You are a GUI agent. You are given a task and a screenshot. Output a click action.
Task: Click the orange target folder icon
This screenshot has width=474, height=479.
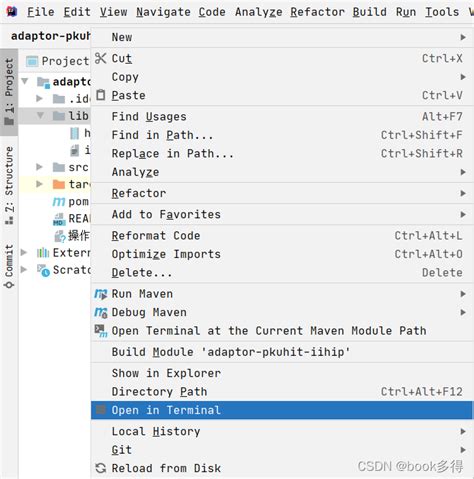pos(59,184)
